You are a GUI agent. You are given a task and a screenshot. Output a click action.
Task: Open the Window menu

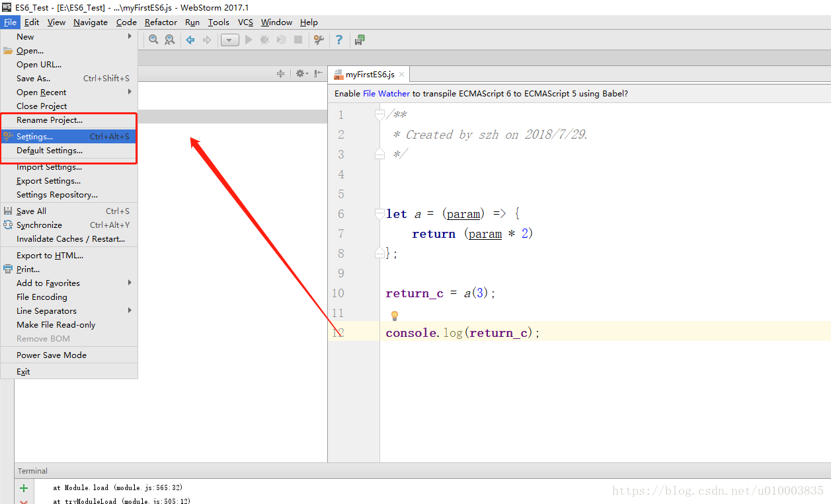[276, 22]
